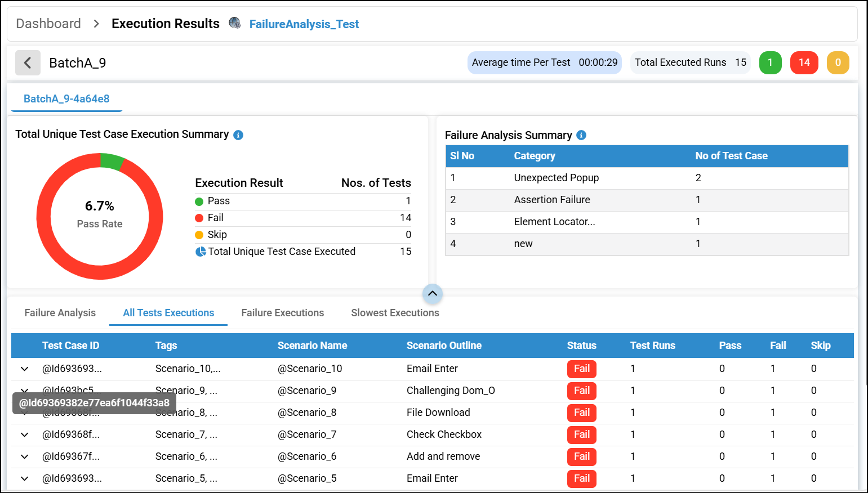Expand the Scenario_5 test case row
Screen dimensions: 868x493
[x=24, y=478]
